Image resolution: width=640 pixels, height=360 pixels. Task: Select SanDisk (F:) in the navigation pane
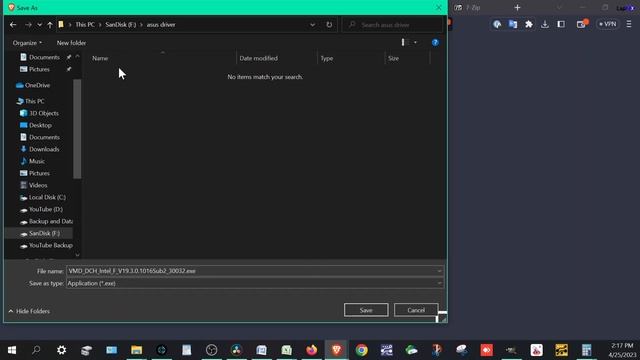[x=40, y=233]
